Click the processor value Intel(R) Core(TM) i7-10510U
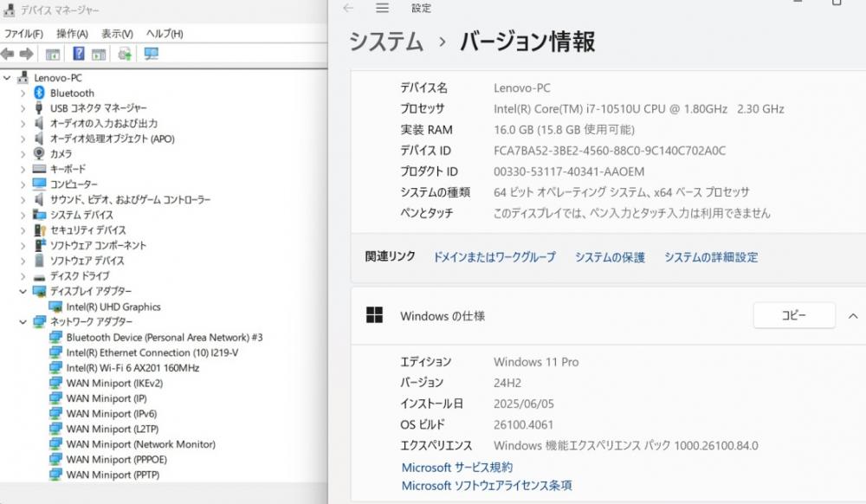The width and height of the screenshot is (866, 504). (x=639, y=109)
